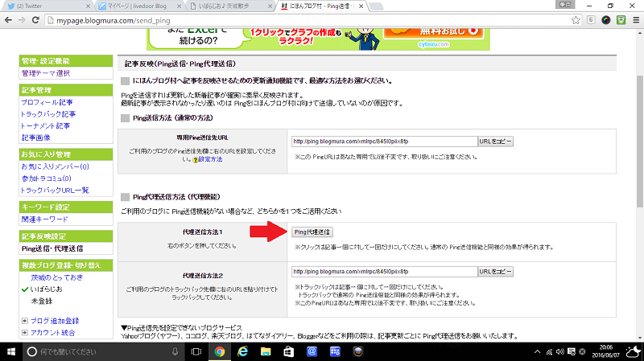Open the round icon at the end of the taskbar apps
Image resolution: width=644 pixels, height=361 pixels.
(358, 351)
